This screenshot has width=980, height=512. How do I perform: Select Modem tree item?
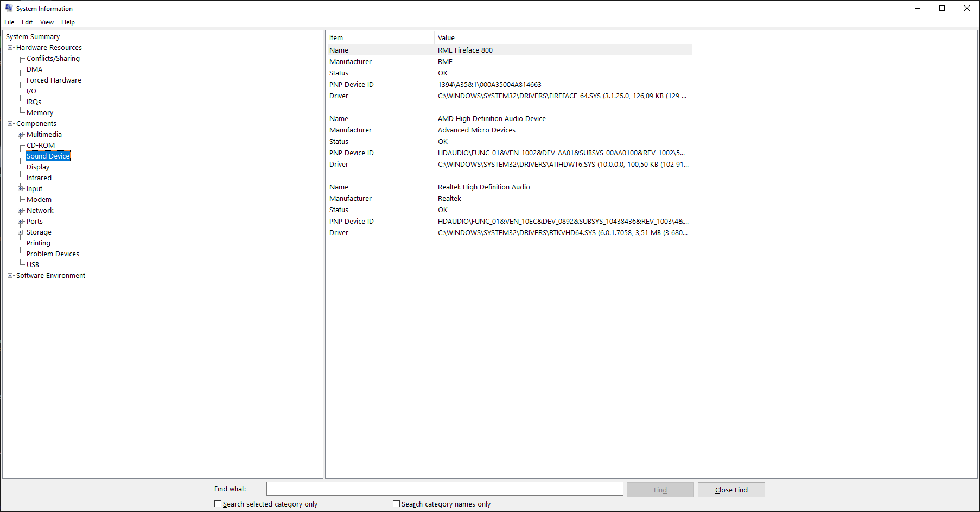click(x=39, y=199)
